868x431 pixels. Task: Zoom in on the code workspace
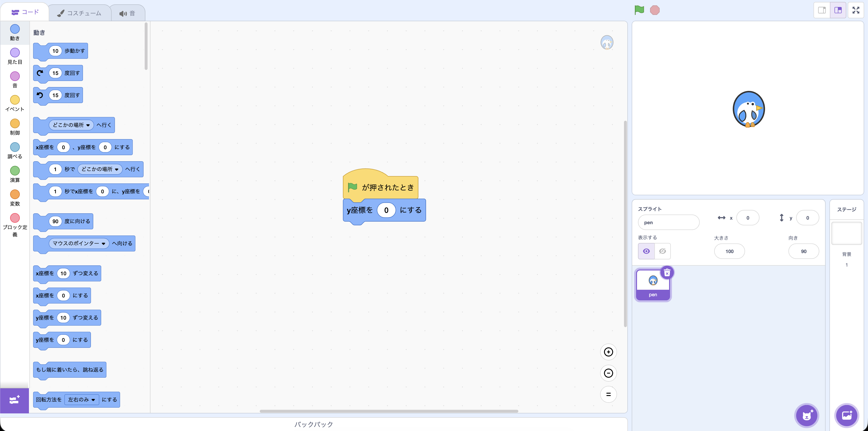(x=609, y=352)
